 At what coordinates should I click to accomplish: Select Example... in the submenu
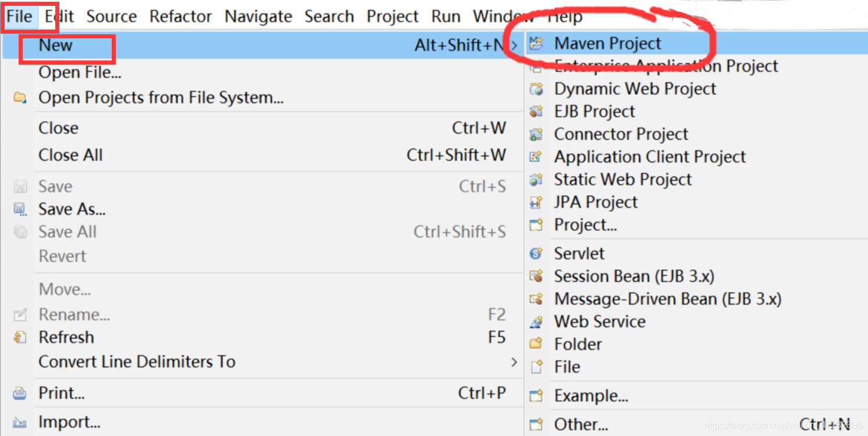[591, 396]
